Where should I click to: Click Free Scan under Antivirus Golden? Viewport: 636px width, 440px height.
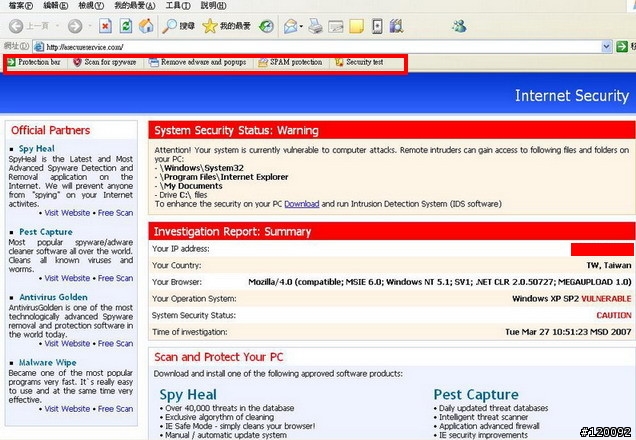(116, 343)
